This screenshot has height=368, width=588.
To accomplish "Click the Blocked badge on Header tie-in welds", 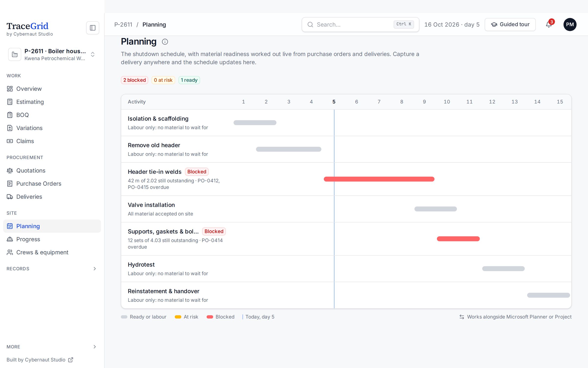I will point(197,172).
